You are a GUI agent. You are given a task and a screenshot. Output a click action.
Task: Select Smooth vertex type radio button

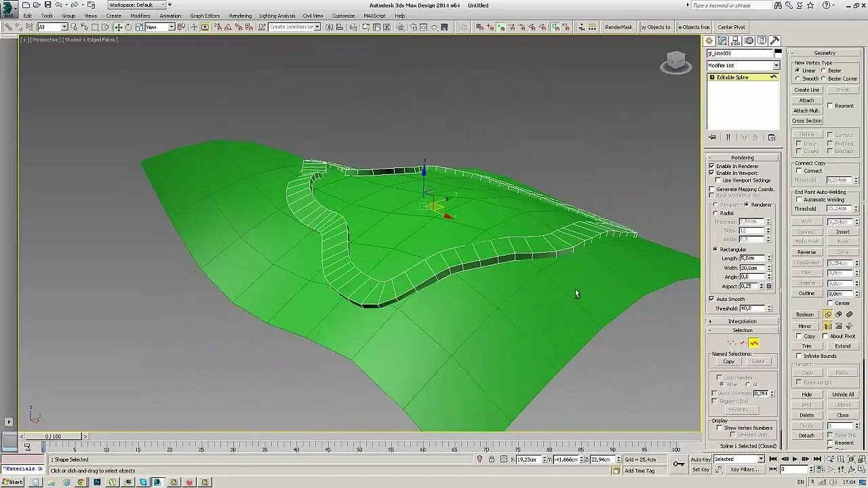pyautogui.click(x=797, y=79)
